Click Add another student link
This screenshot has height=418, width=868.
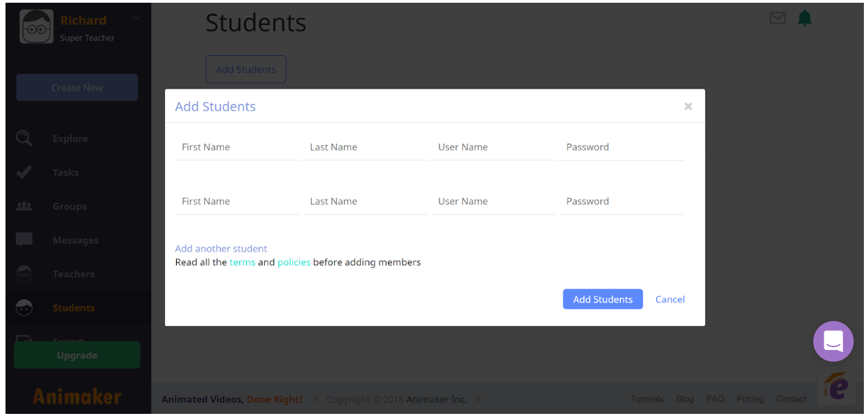tap(221, 249)
